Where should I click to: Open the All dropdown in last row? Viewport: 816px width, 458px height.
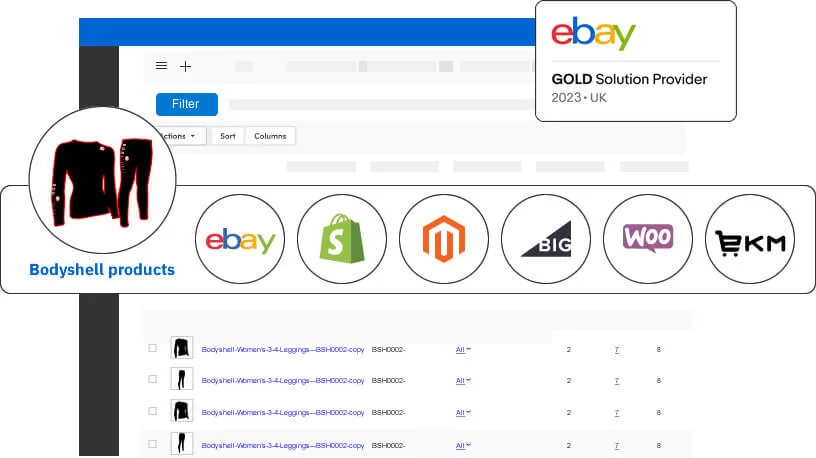(x=463, y=442)
